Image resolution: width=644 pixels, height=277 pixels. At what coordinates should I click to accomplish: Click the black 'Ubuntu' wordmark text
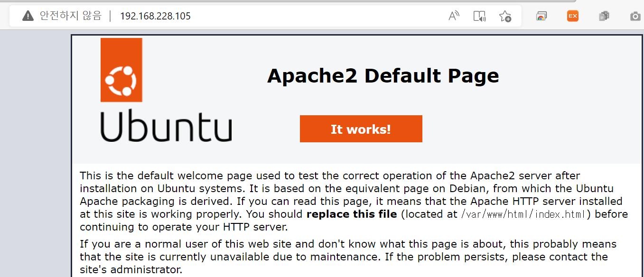(166, 125)
